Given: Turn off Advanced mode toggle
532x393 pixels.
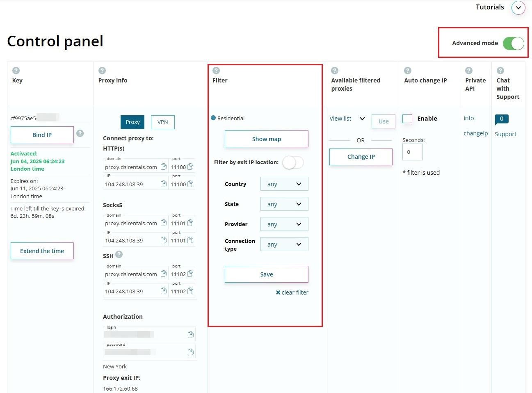Looking at the screenshot, I should (513, 43).
